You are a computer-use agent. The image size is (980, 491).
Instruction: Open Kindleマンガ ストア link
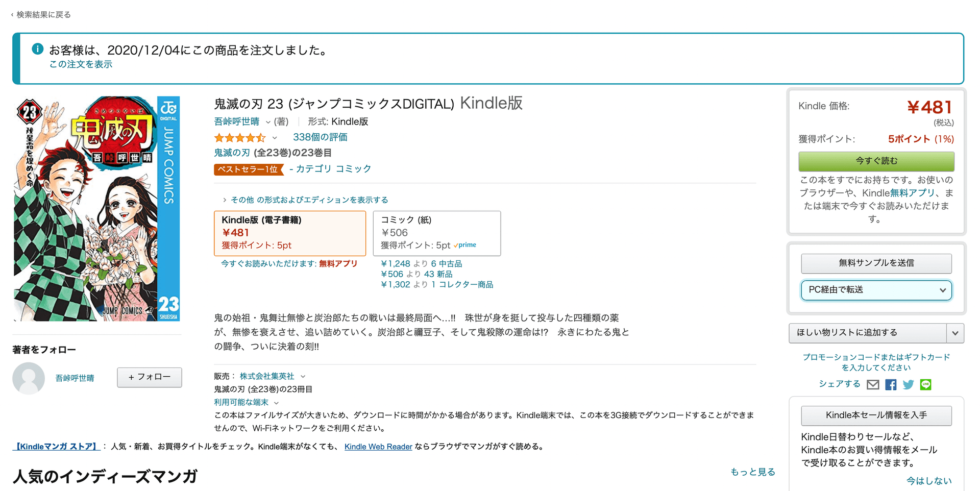click(56, 447)
